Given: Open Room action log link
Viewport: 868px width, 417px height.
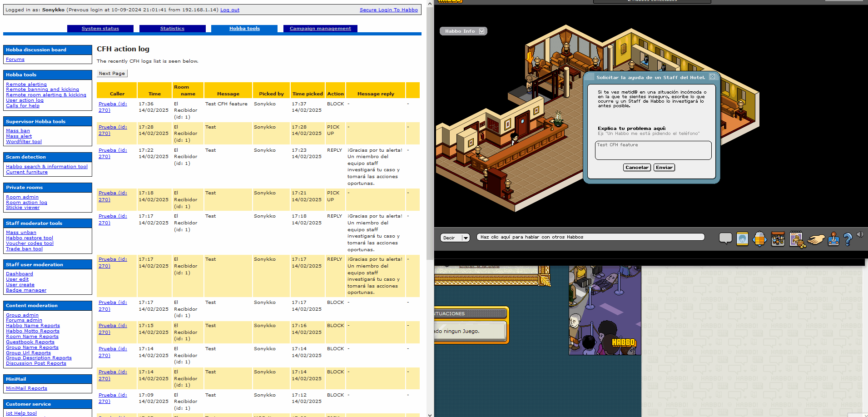Looking at the screenshot, I should pos(26,203).
